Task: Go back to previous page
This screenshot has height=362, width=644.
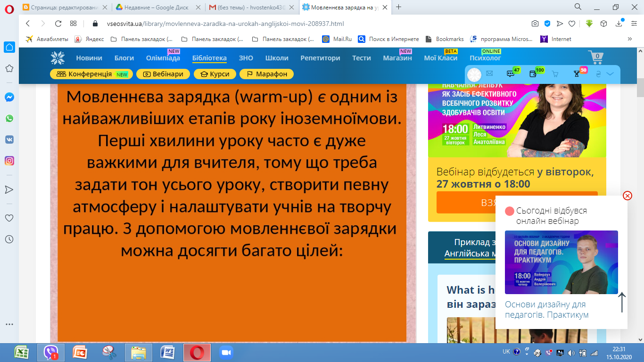Action: point(28,24)
